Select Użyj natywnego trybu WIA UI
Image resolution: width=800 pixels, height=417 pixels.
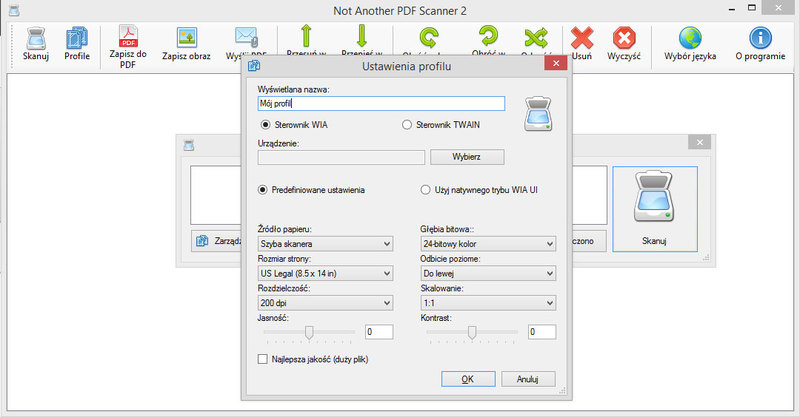tap(425, 190)
